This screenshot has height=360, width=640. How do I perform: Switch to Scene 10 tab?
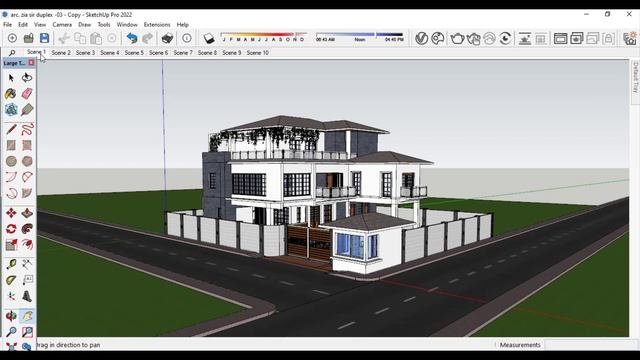click(x=258, y=53)
